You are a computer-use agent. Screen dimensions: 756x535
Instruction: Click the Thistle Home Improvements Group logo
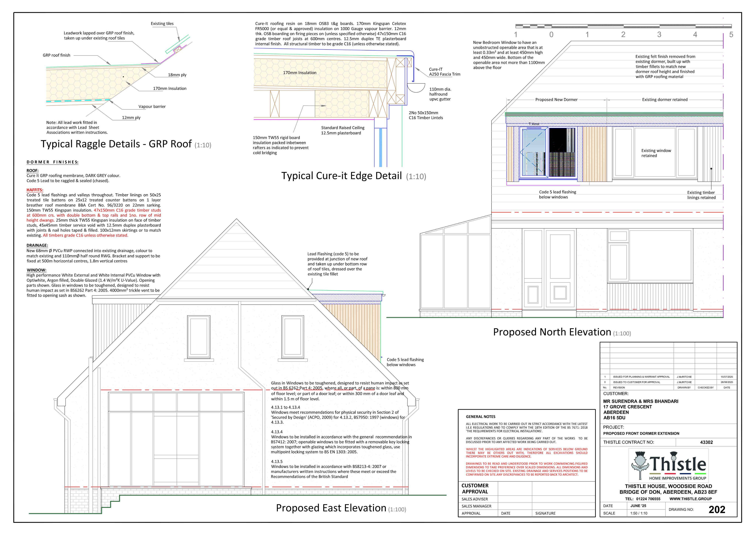point(668,466)
